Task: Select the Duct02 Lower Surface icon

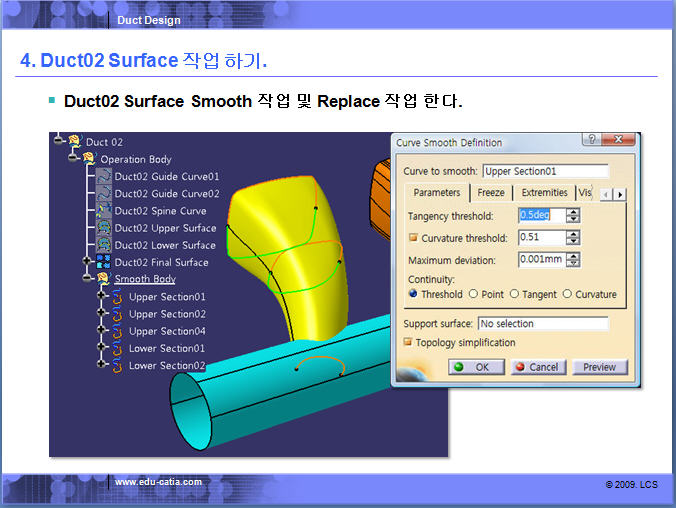Action: (x=103, y=245)
